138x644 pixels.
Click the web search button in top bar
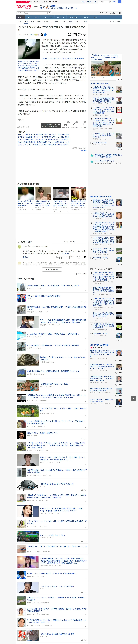point(120,2)
